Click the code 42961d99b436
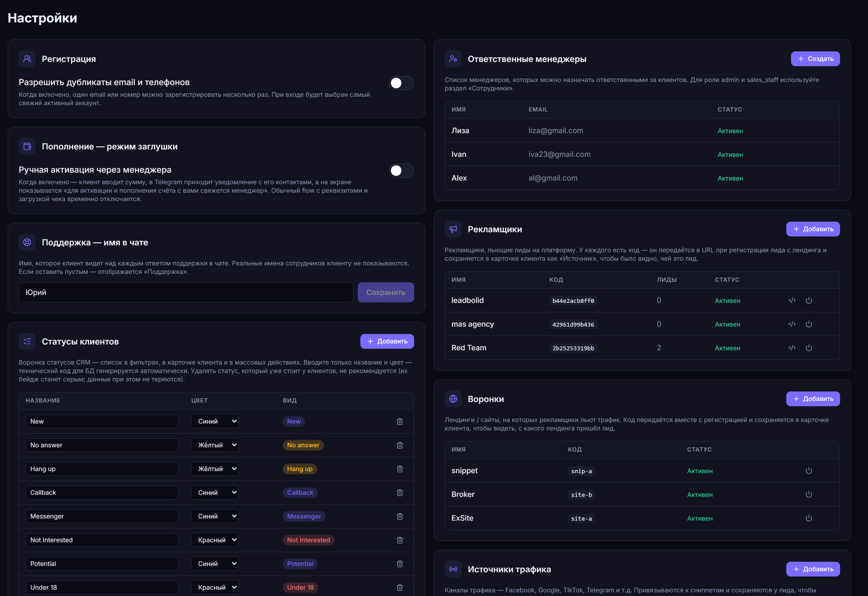Viewport: 868px width, 596px height. [573, 324]
